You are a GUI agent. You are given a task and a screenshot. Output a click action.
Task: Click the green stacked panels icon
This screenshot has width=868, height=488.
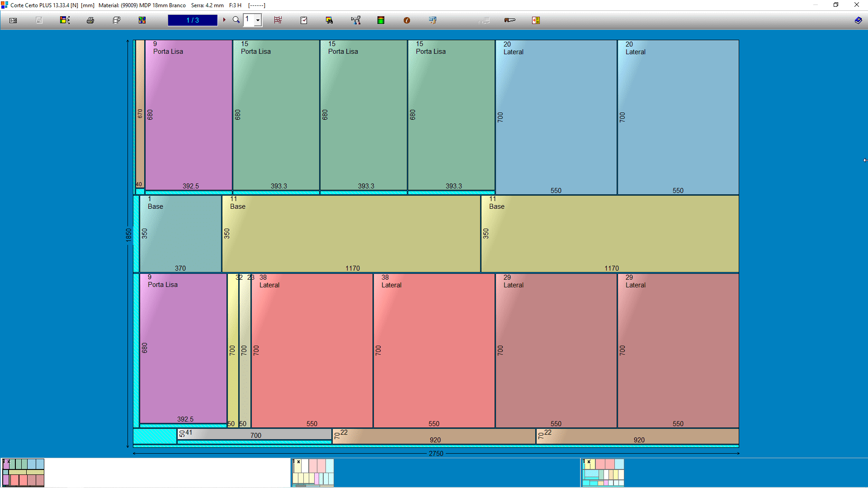[381, 20]
